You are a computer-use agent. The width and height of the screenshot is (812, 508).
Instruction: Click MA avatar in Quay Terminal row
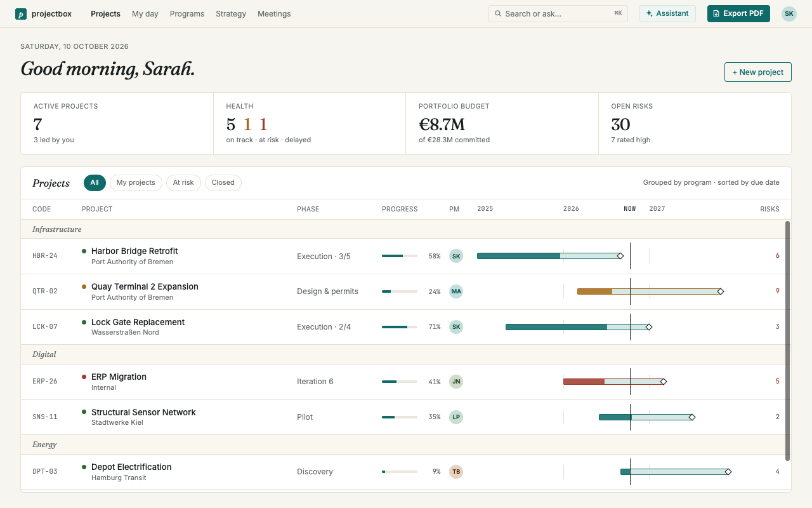point(456,291)
